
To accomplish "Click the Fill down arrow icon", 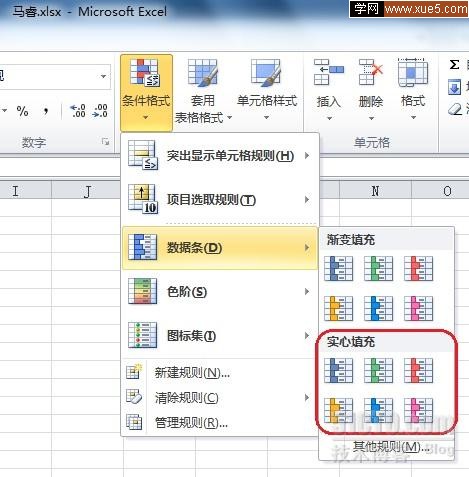I will [x=454, y=87].
